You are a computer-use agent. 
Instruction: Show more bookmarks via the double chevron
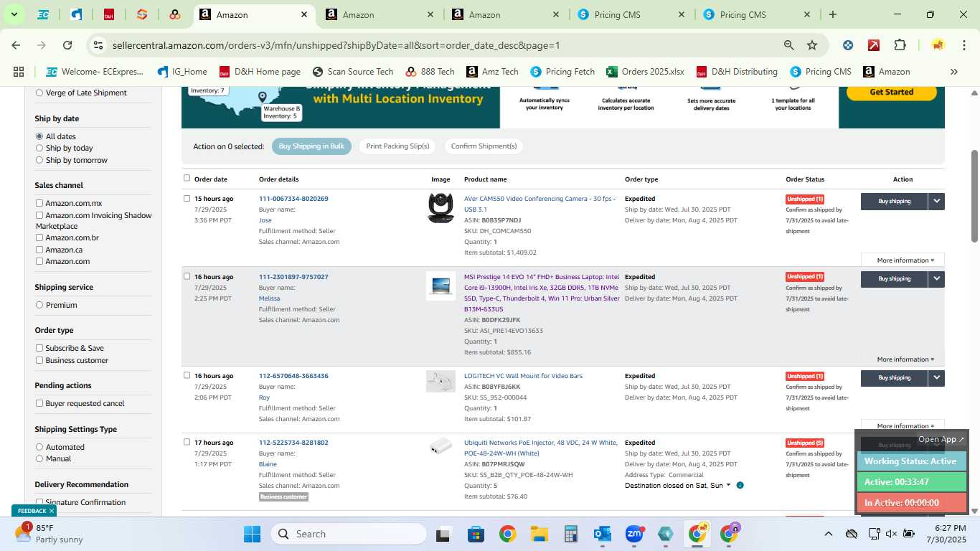pyautogui.click(x=953, y=72)
